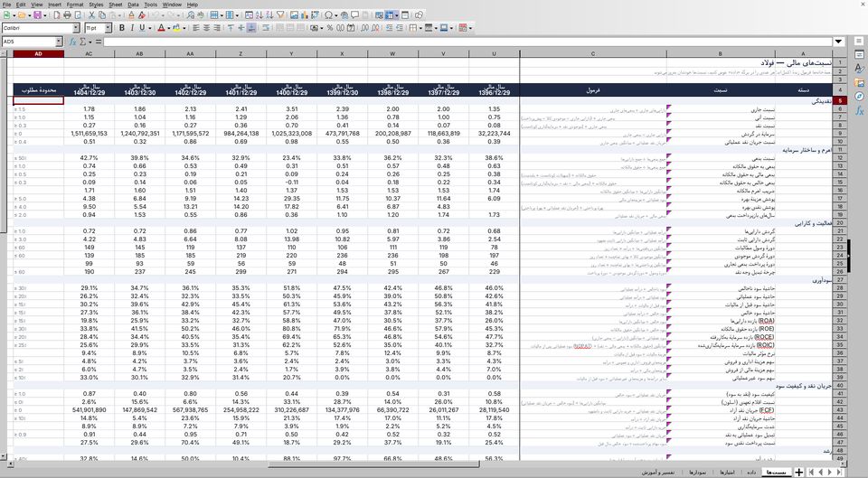Click the Sidebar Properties icon
This screenshot has width=868, height=478.
pos(859,54)
